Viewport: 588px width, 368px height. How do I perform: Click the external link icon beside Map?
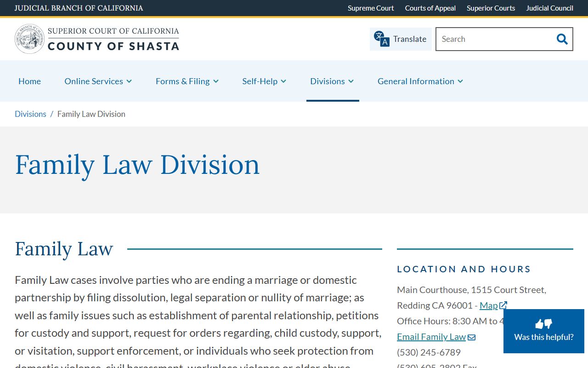pyautogui.click(x=503, y=305)
